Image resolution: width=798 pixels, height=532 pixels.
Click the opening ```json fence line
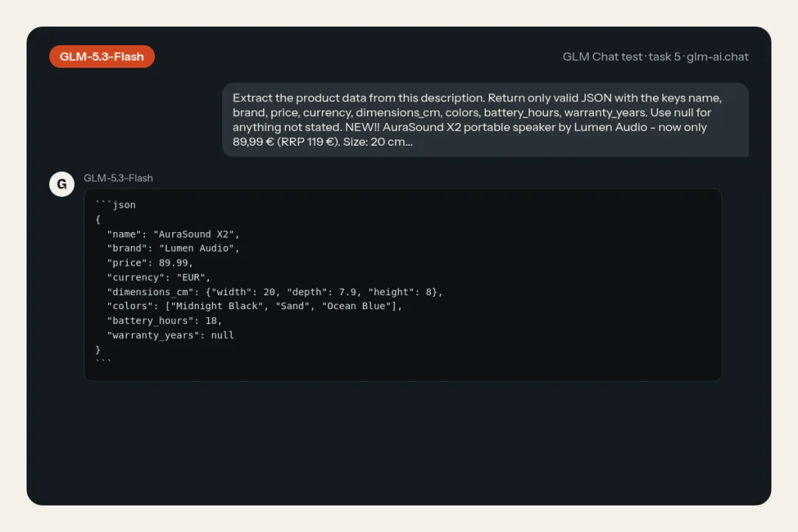coord(115,205)
